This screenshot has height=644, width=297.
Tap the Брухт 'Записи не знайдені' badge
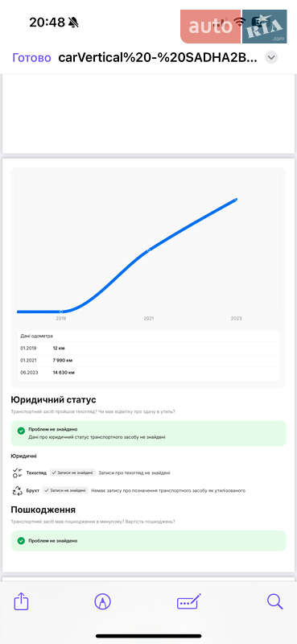(66, 490)
